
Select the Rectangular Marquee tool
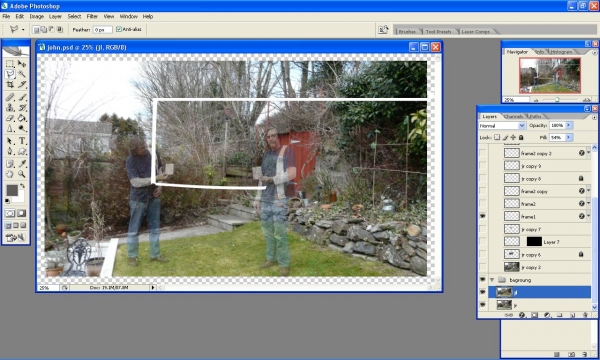[x=10, y=63]
